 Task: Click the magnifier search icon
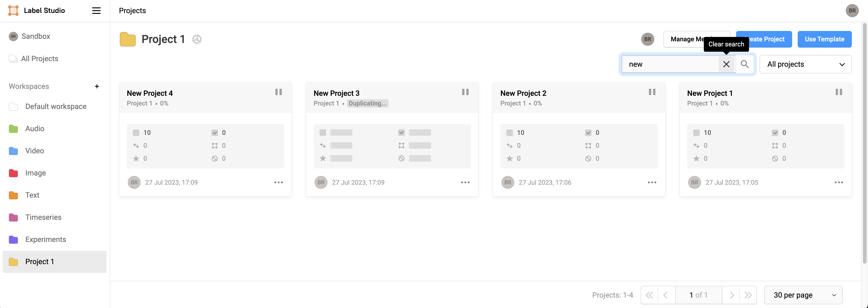[745, 64]
